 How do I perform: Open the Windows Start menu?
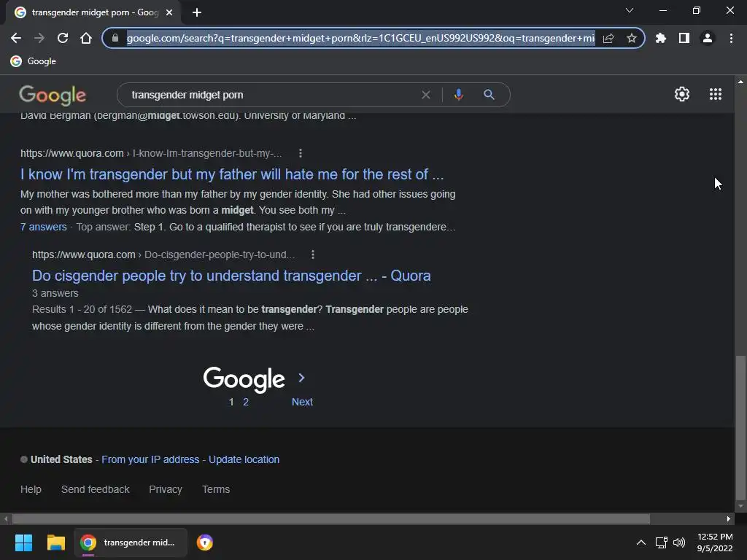pos(23,542)
